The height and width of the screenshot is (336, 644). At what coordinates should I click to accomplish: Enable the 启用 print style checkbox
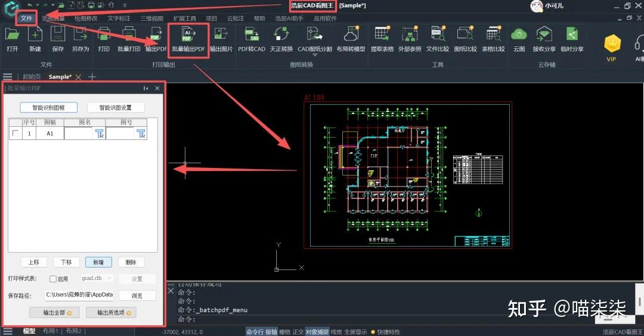point(53,279)
